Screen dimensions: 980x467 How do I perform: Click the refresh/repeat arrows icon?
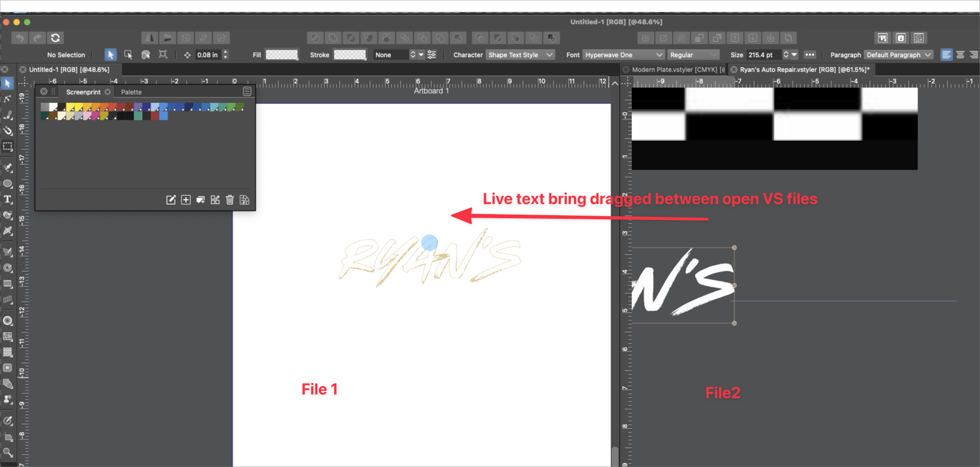(x=55, y=38)
